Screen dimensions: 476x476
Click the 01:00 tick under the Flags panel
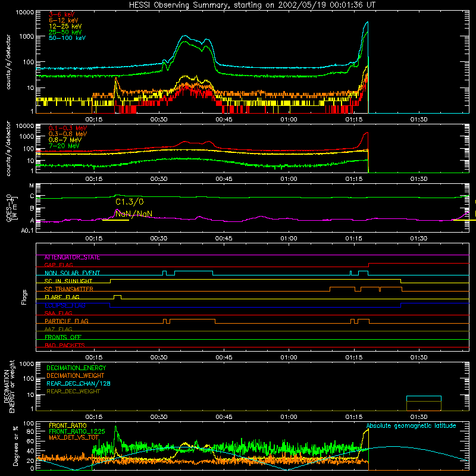coord(289,358)
